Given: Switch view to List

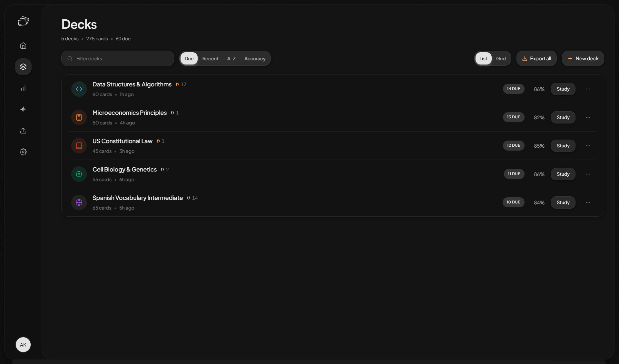Looking at the screenshot, I should [x=483, y=58].
